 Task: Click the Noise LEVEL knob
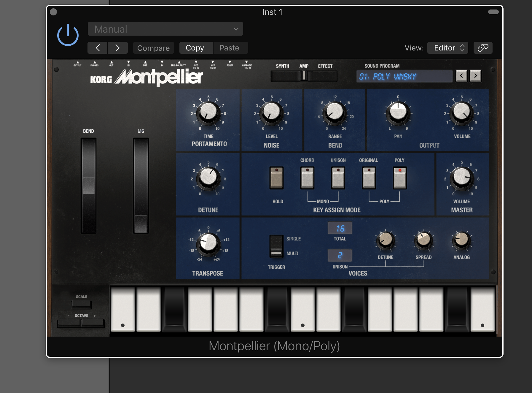point(271,113)
